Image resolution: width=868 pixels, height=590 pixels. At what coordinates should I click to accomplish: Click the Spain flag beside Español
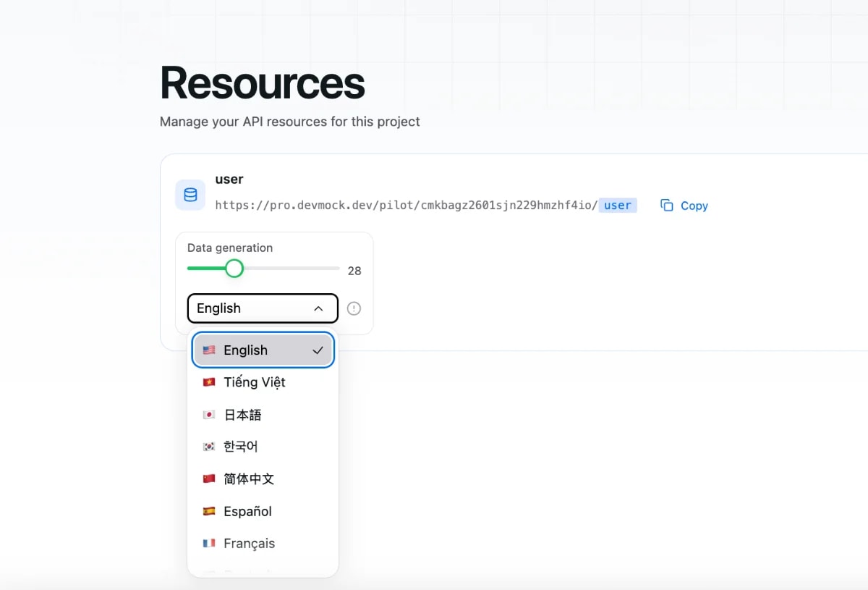209,511
